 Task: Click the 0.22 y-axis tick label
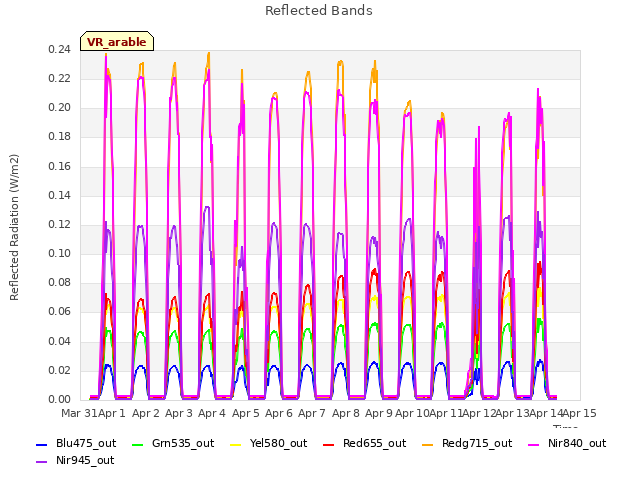pyautogui.click(x=59, y=78)
